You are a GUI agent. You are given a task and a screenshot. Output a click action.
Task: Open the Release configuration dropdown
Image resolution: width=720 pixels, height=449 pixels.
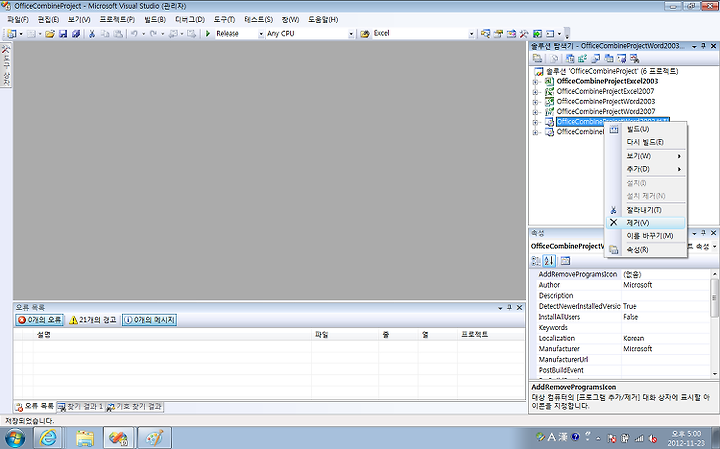pos(261,34)
